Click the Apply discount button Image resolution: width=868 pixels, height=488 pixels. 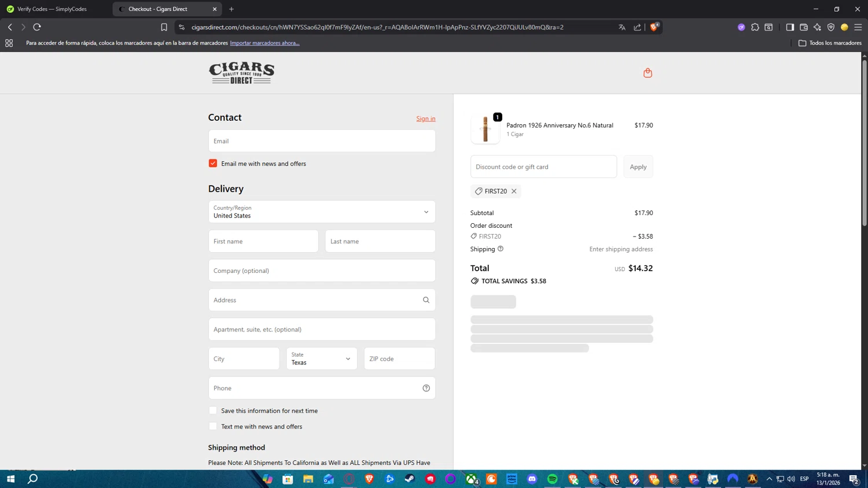[x=638, y=167]
